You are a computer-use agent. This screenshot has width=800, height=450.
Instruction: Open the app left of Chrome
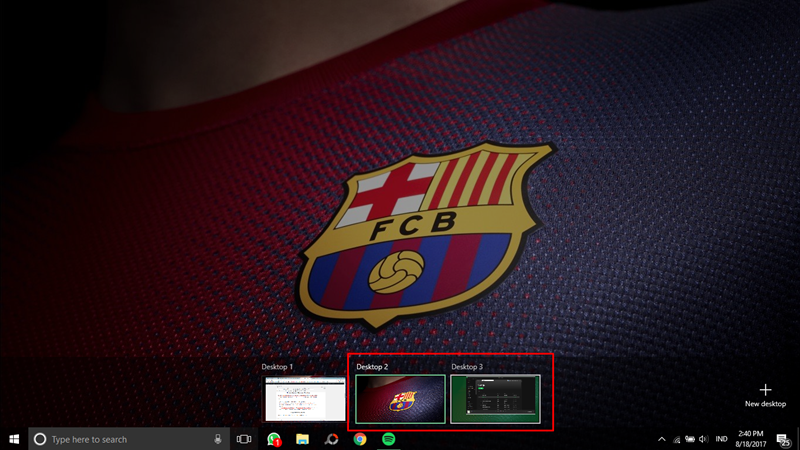(x=331, y=439)
